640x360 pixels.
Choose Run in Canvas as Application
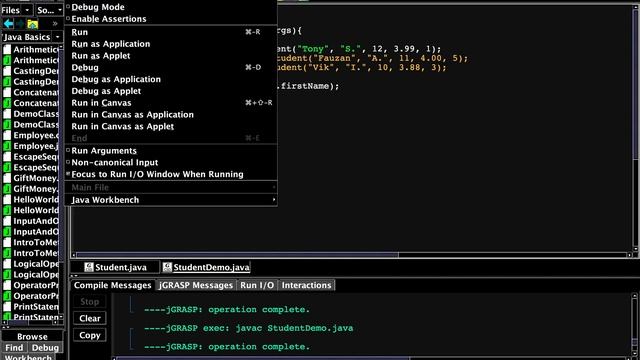click(171, 115)
